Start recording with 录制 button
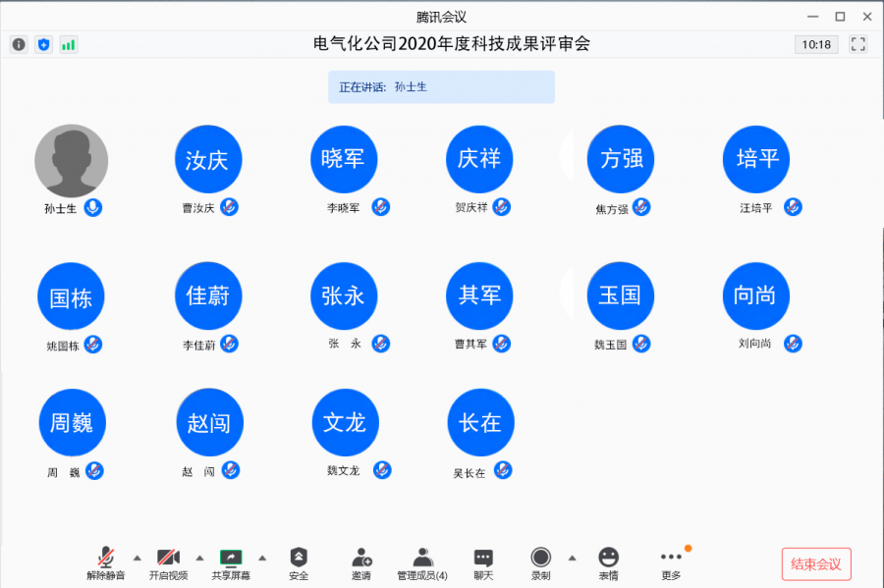Viewport: 884px width, 588px height. click(540, 563)
